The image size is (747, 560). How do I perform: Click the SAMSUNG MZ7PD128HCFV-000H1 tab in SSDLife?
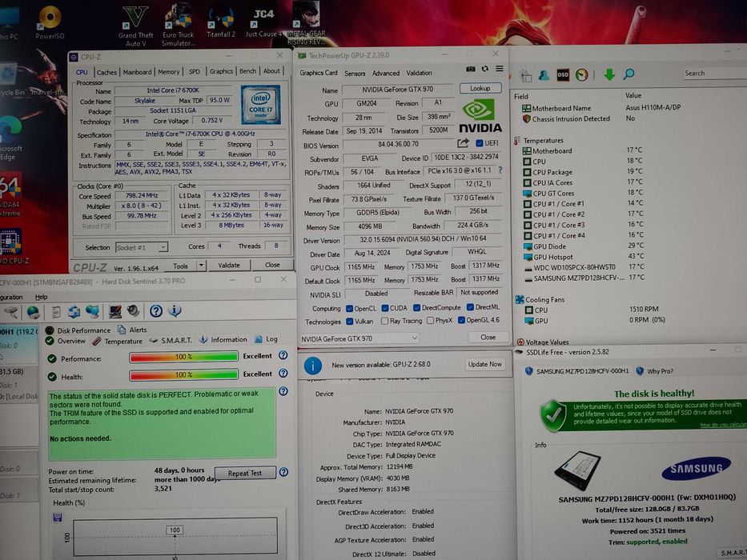coord(576,371)
